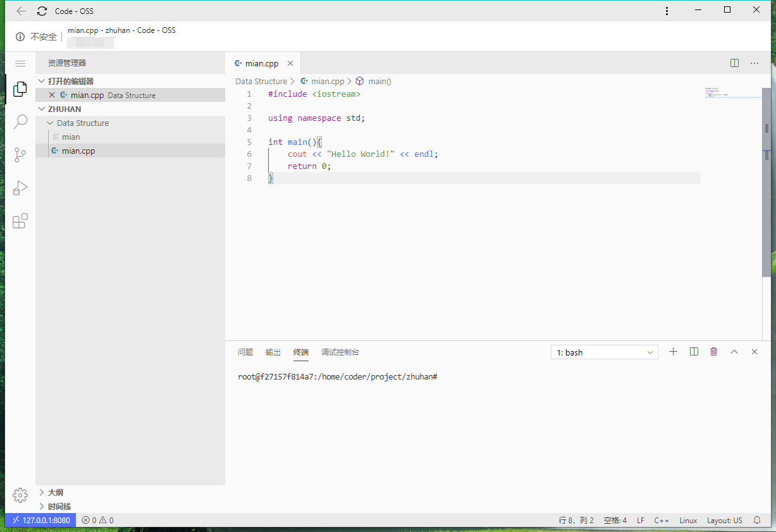Click the "Hello World!" string in code
Screen dimensions: 776x532
click(360, 154)
